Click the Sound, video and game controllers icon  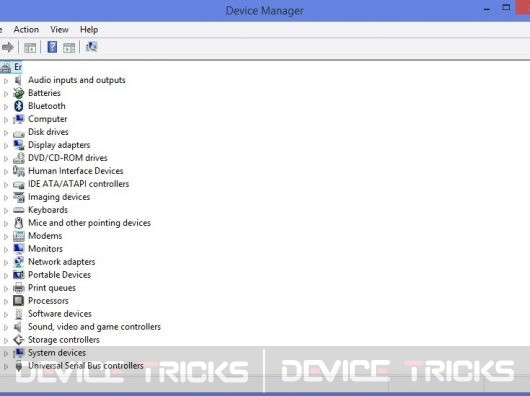tap(18, 327)
